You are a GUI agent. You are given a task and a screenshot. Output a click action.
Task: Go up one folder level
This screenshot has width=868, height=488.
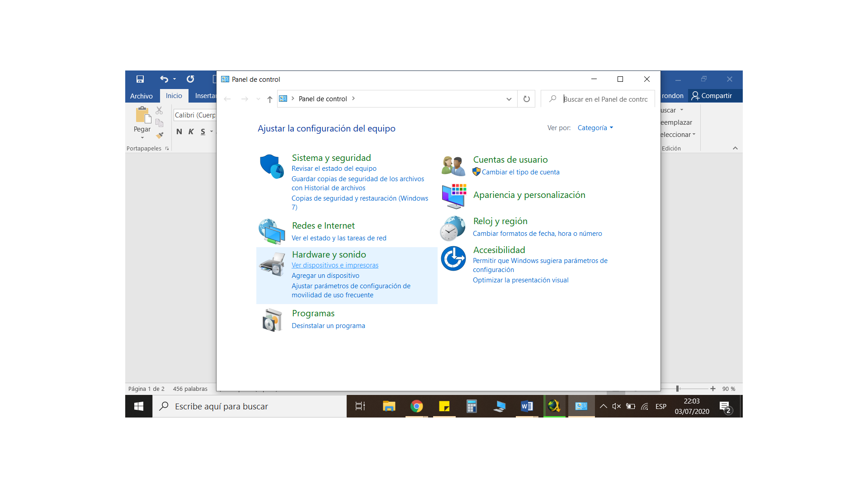coord(269,99)
